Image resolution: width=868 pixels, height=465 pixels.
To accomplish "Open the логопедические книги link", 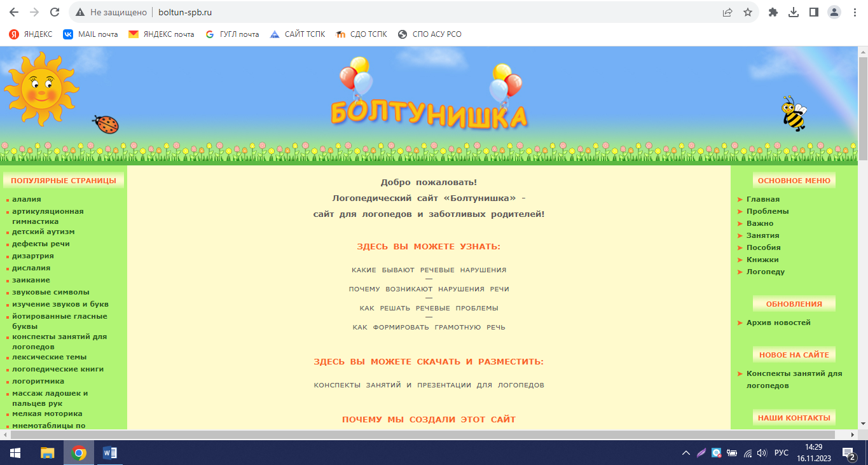I will 58,369.
